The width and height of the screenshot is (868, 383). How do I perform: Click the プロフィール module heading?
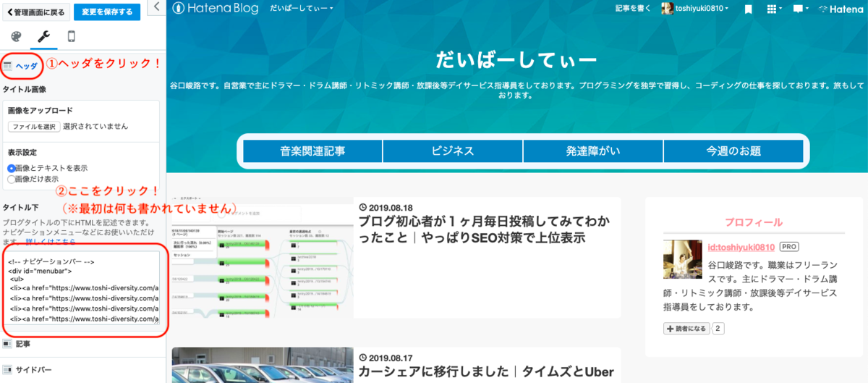(754, 222)
